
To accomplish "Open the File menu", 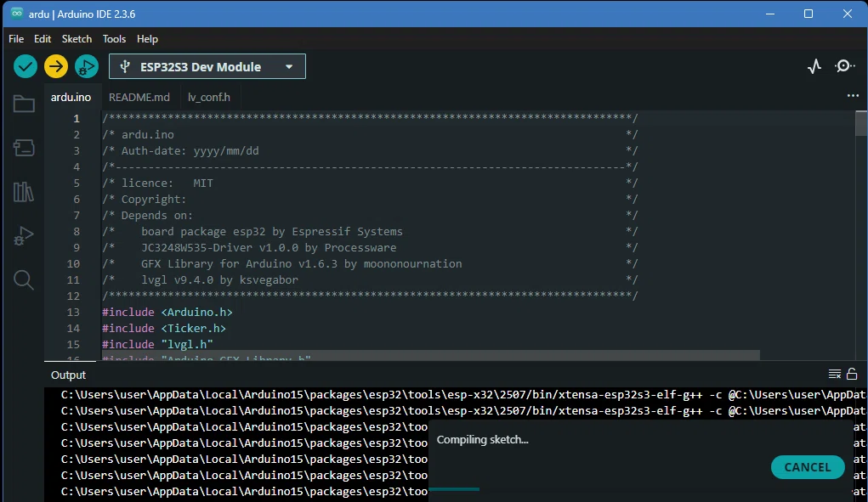I will point(16,39).
